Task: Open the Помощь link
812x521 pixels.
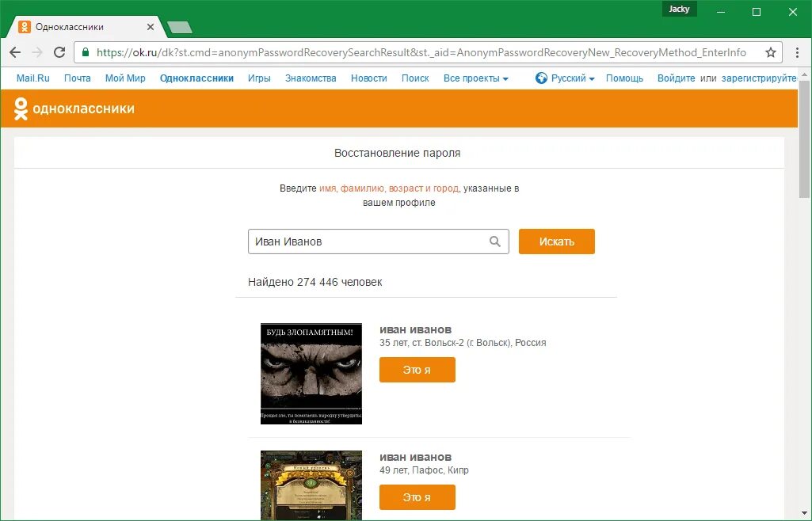Action: click(624, 78)
